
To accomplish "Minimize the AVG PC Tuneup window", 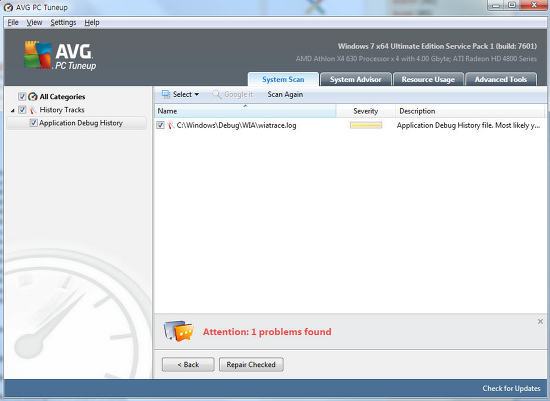I will pyautogui.click(x=496, y=5).
